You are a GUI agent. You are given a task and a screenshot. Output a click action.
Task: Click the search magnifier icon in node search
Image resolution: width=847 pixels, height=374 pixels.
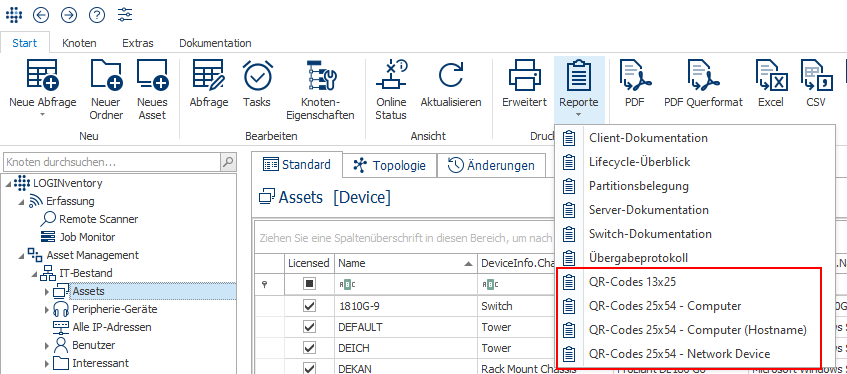(228, 161)
